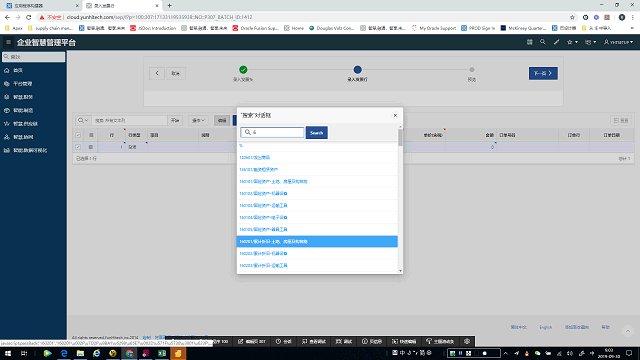This screenshot has height=360, width=640.
Task: Open the star favorites dropdown in header
Action: pos(572,42)
